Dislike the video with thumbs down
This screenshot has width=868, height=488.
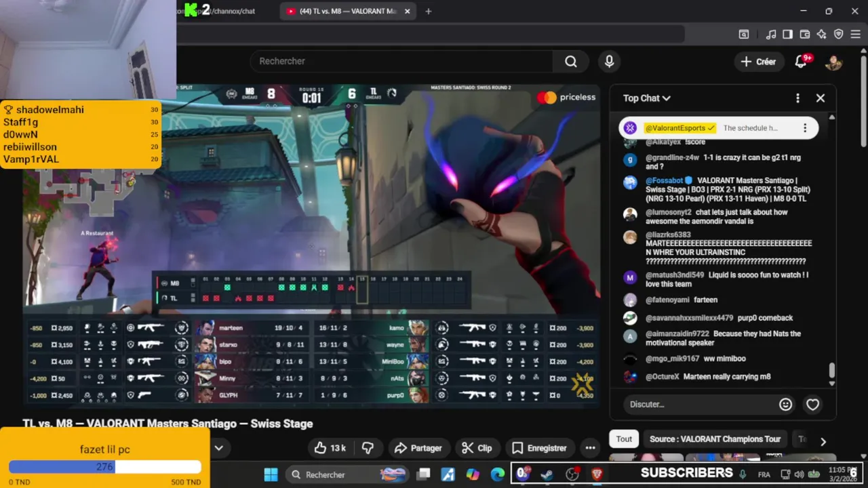[368, 448]
